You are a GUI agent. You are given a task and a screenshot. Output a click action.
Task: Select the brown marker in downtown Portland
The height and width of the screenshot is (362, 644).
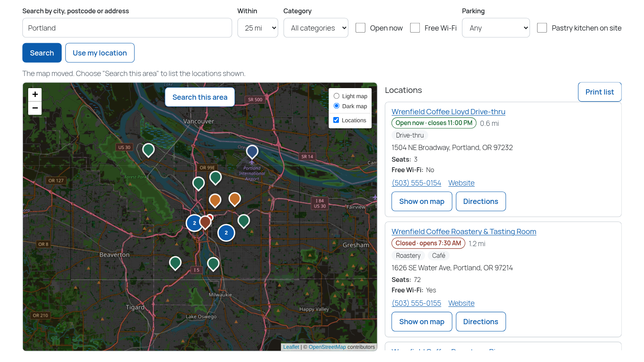pyautogui.click(x=205, y=222)
